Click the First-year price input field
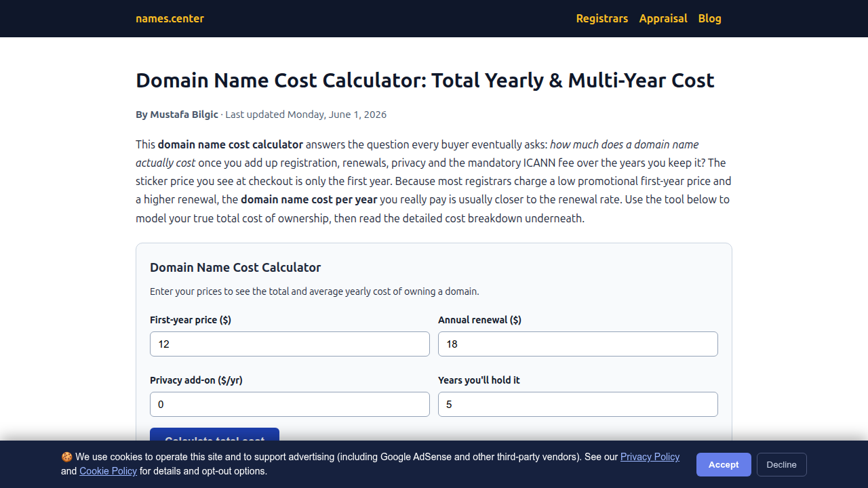The width and height of the screenshot is (868, 488). [x=290, y=344]
